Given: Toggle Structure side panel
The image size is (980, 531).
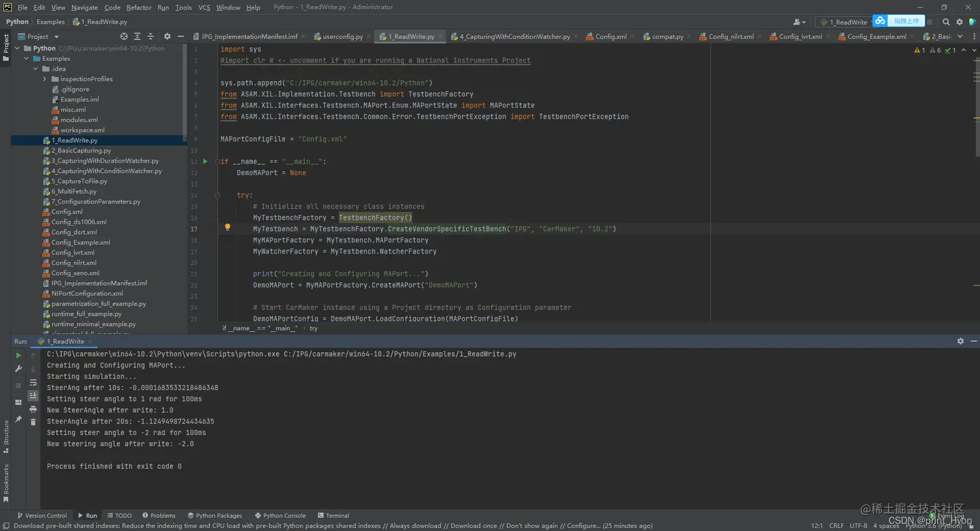Looking at the screenshot, I should pyautogui.click(x=6, y=436).
